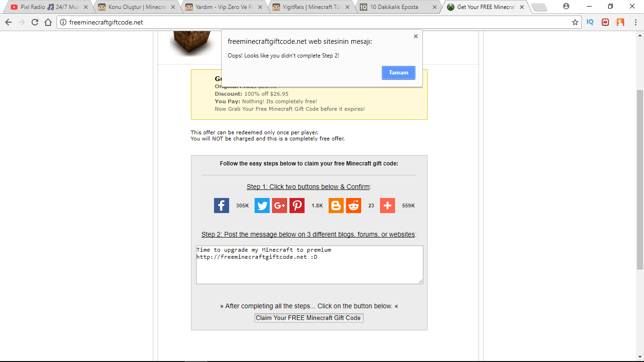View site information icon in address bar
Viewport: 644px width, 362px height.
pyautogui.click(x=63, y=22)
